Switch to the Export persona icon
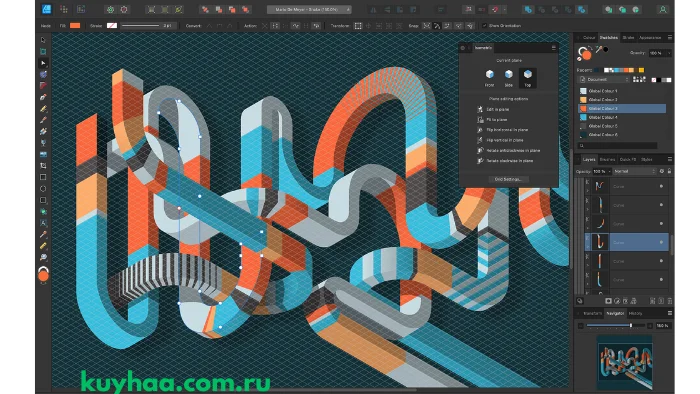 pyautogui.click(x=81, y=9)
